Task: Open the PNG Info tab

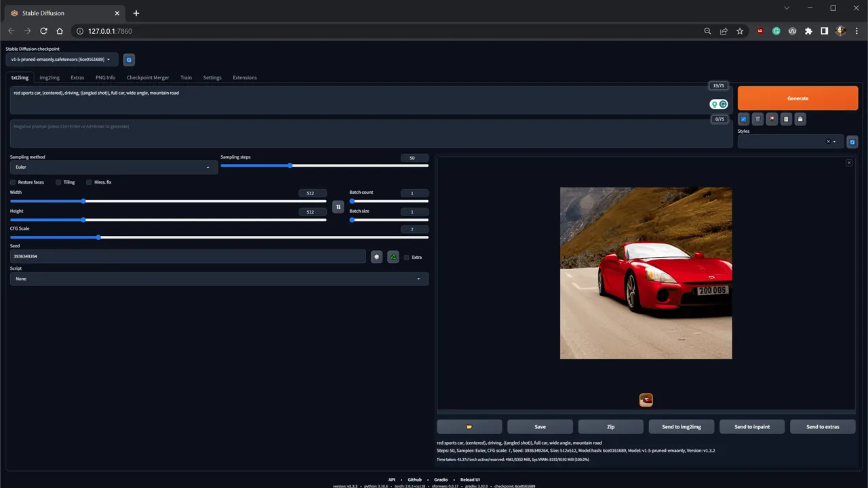Action: pos(105,77)
